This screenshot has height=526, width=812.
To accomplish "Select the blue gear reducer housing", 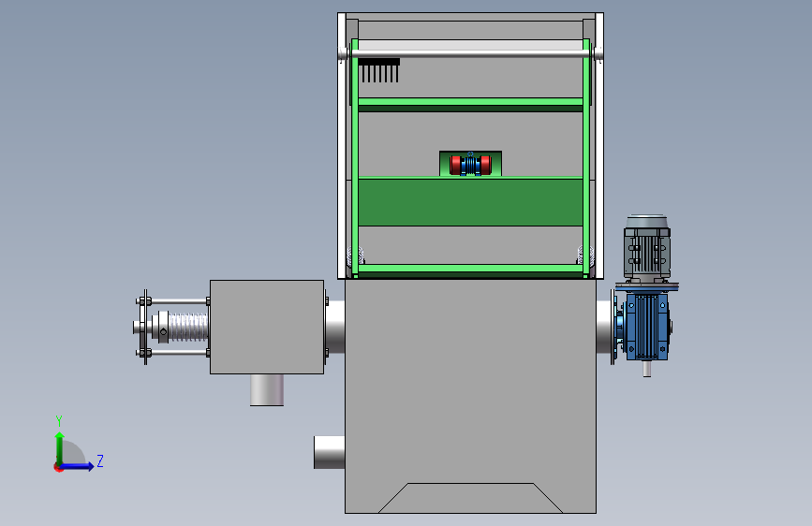I will 647,326.
